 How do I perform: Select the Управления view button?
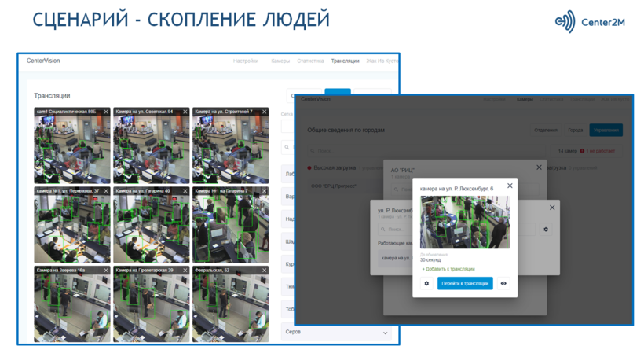(606, 130)
